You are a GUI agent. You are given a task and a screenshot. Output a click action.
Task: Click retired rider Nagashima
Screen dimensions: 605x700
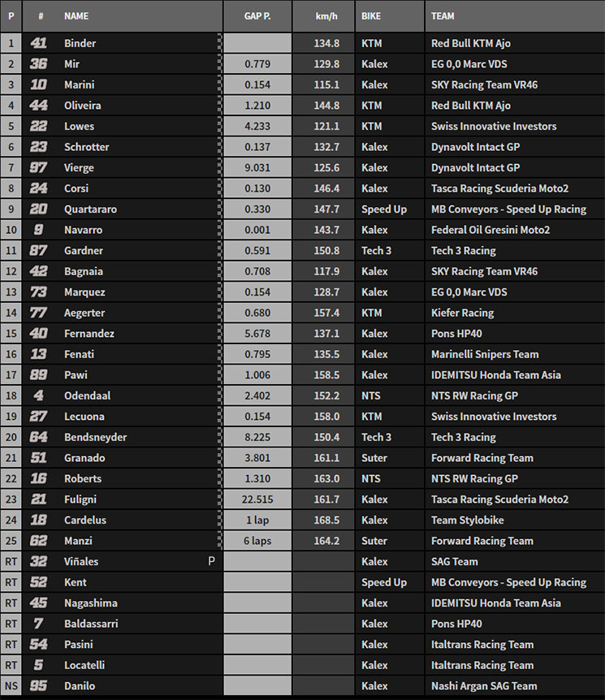click(91, 603)
